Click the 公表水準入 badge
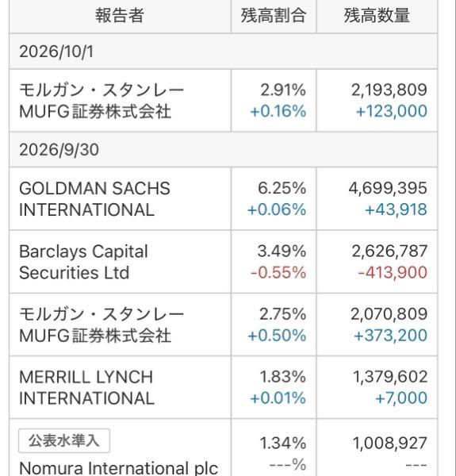 [x=64, y=440]
